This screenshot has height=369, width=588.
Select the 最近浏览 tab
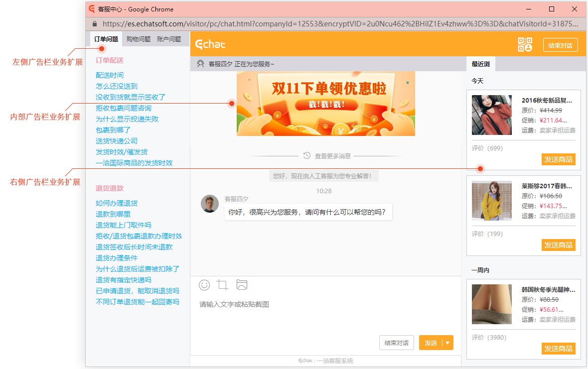(481, 64)
